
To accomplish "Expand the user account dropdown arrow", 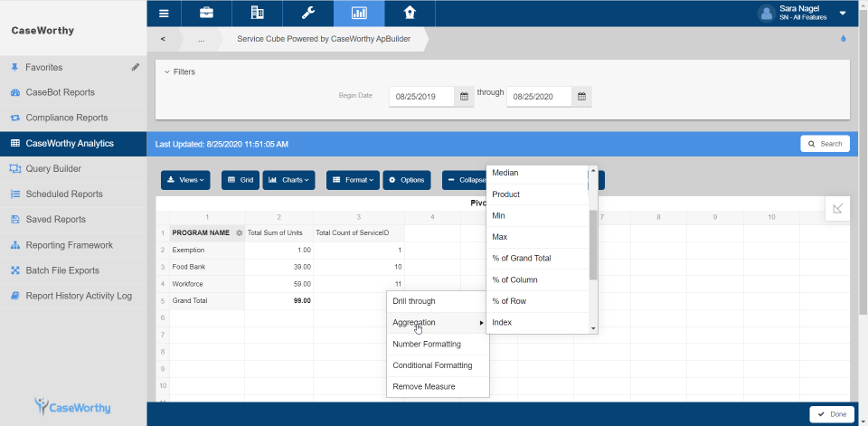I will (843, 14).
